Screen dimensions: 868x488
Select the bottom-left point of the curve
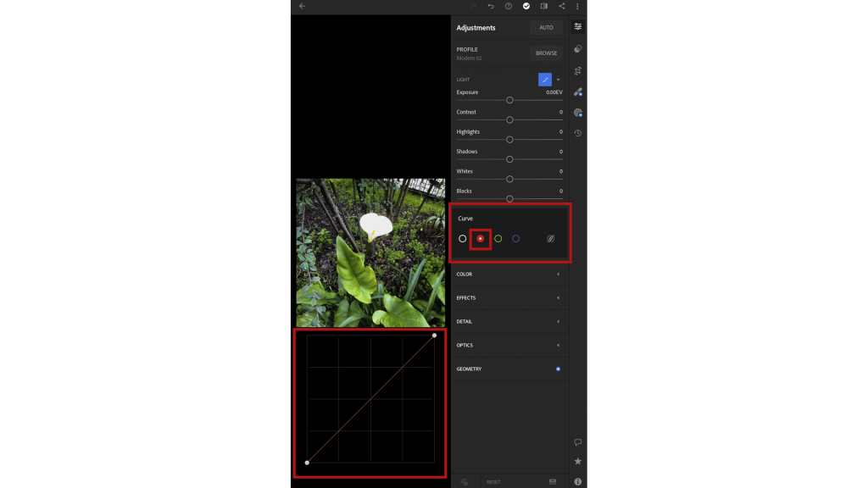(307, 463)
